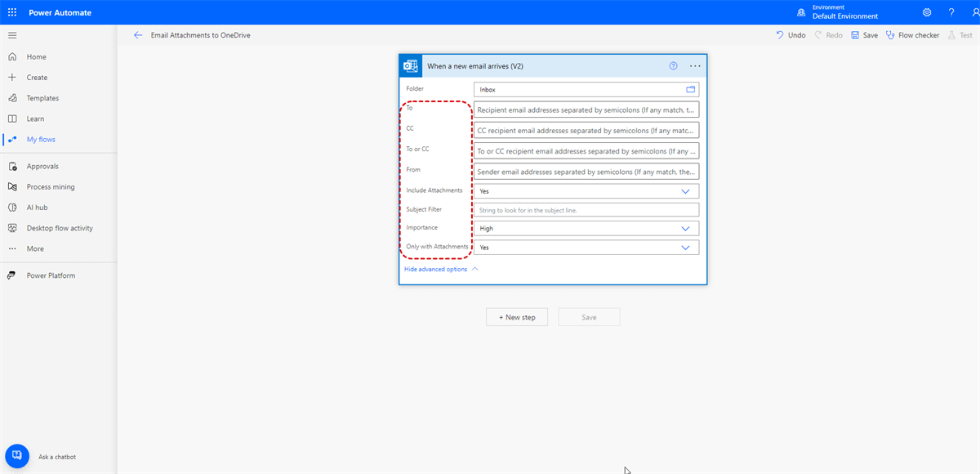The image size is (980, 474).
Task: Open Desktop flow activity page
Action: pos(59,228)
